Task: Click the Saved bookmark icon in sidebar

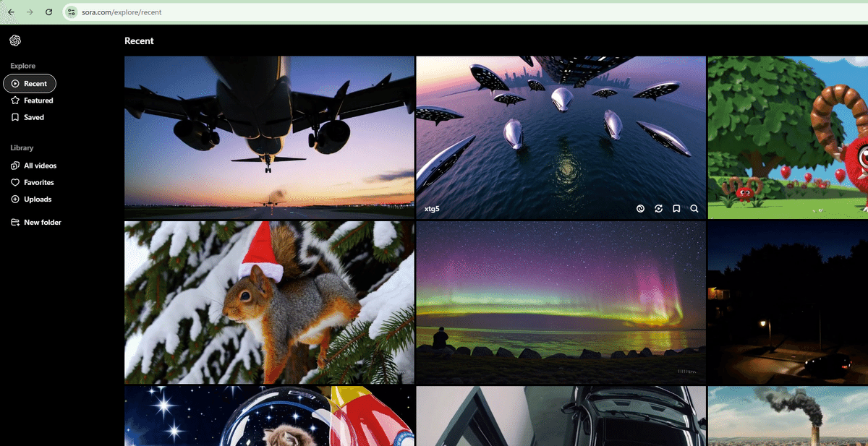Action: [x=15, y=117]
